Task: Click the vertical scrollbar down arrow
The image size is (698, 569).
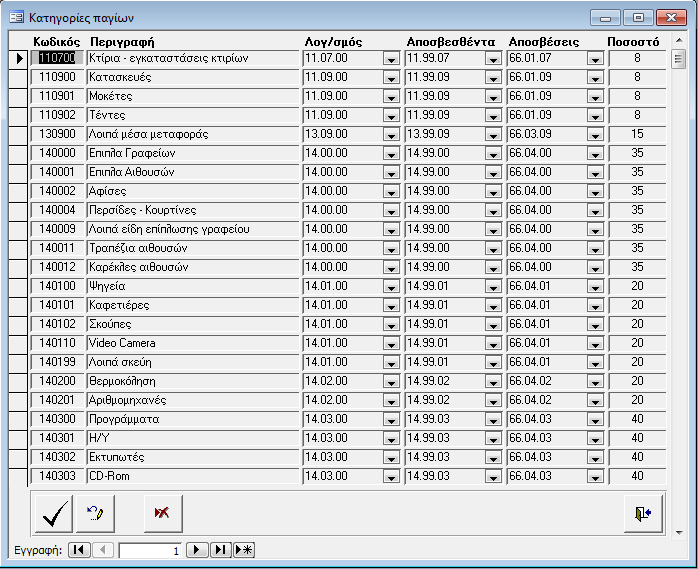Action: [x=679, y=532]
